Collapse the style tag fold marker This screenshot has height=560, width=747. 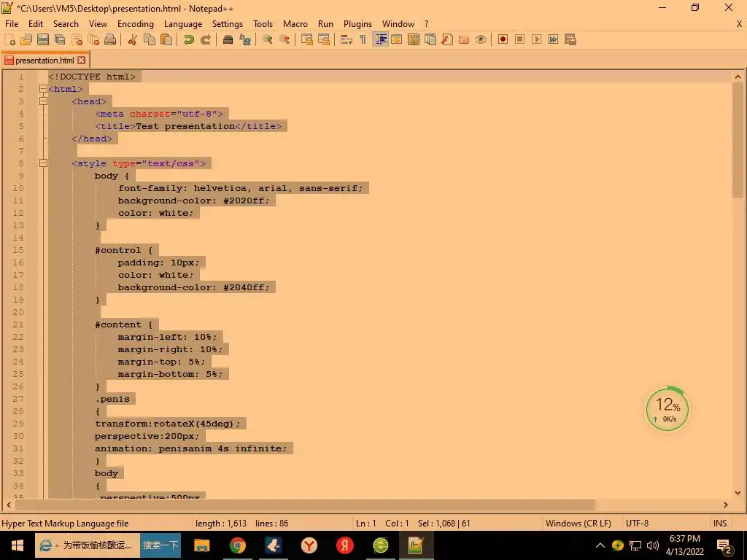(43, 163)
